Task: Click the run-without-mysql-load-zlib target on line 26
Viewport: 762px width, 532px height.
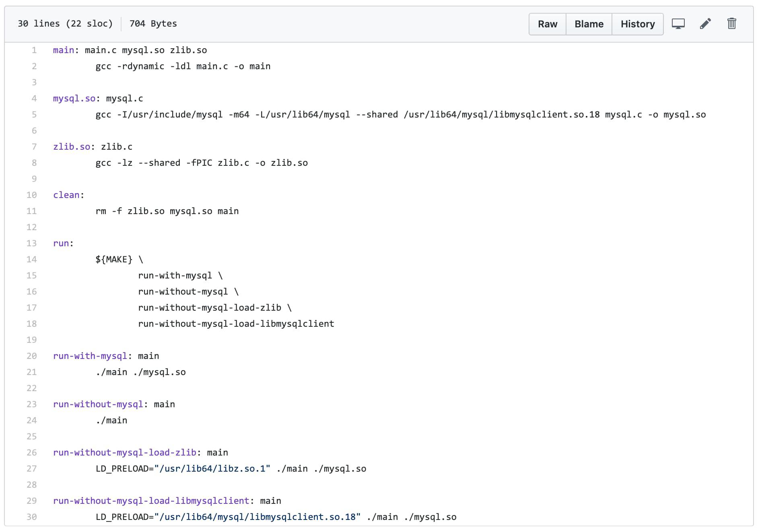Action: click(x=125, y=453)
